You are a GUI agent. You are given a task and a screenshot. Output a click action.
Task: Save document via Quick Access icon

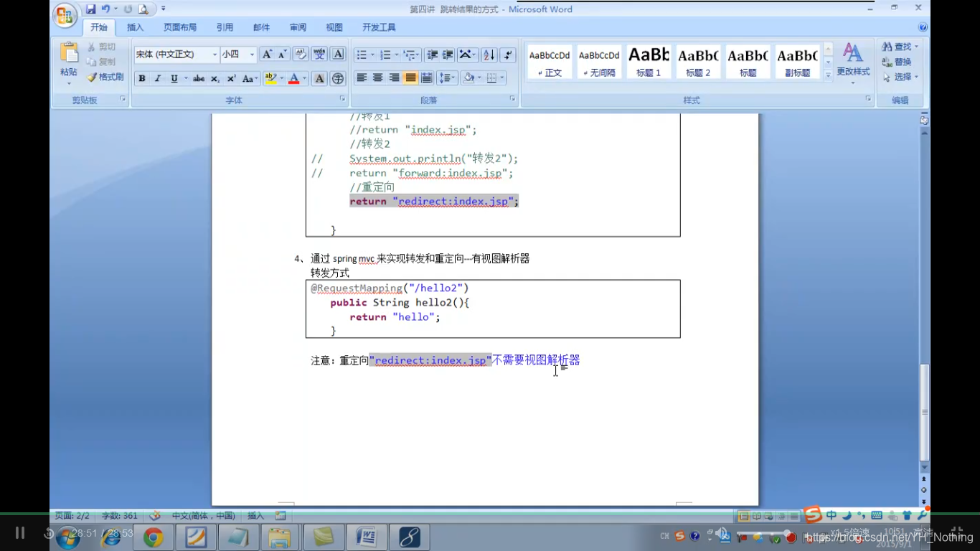(x=90, y=9)
